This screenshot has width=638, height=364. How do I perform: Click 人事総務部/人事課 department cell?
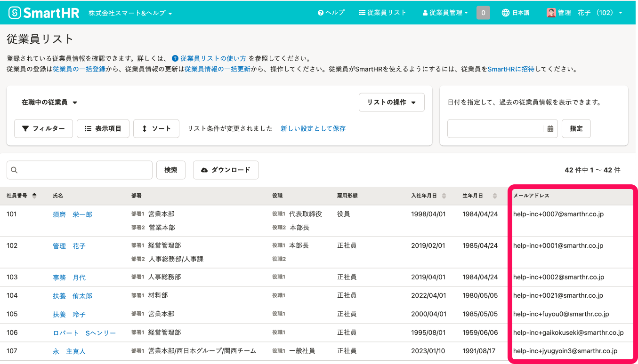click(176, 259)
